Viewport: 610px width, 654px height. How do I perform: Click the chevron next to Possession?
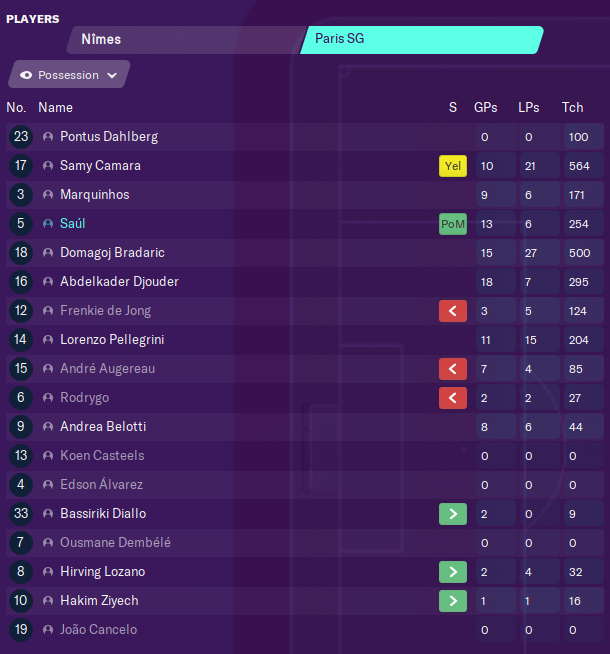112,75
